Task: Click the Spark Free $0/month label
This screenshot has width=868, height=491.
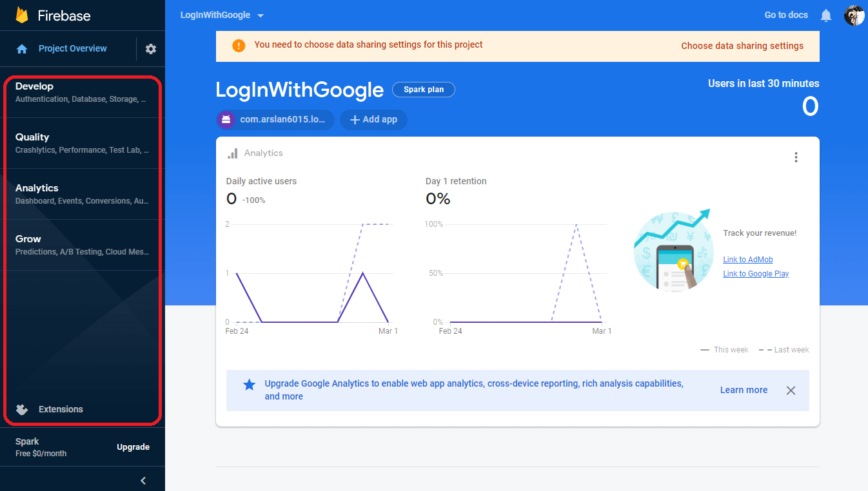Action: point(41,447)
